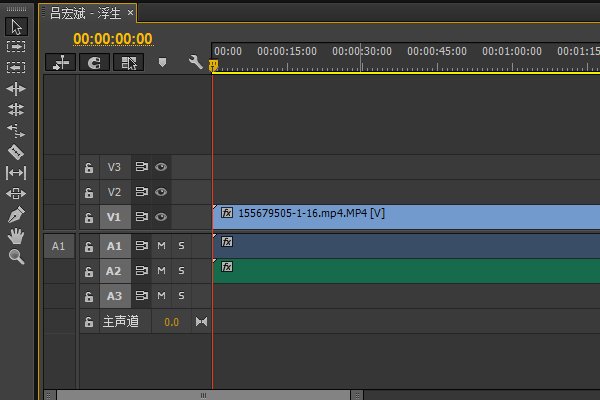Select the Track Select Forward tool
The image size is (600, 400).
pos(16,47)
